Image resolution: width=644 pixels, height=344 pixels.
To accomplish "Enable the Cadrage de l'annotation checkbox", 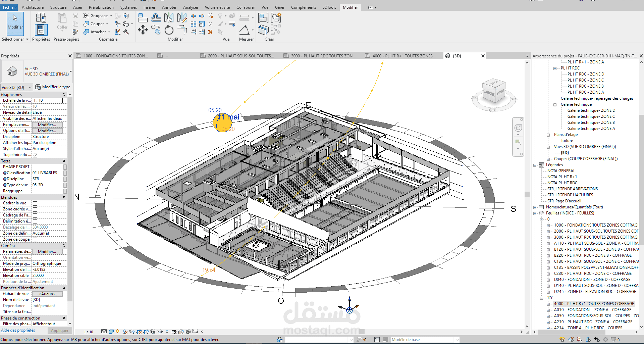I will [35, 215].
